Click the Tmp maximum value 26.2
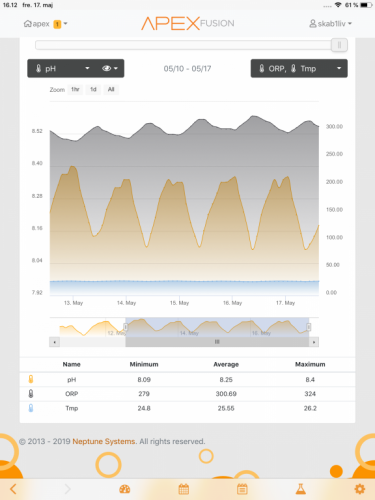Image resolution: width=375 pixels, height=500 pixels. point(310,408)
